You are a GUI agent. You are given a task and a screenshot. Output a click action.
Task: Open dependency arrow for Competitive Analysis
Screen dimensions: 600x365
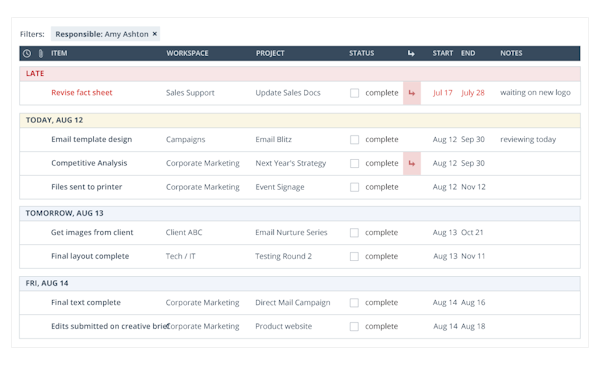click(412, 163)
